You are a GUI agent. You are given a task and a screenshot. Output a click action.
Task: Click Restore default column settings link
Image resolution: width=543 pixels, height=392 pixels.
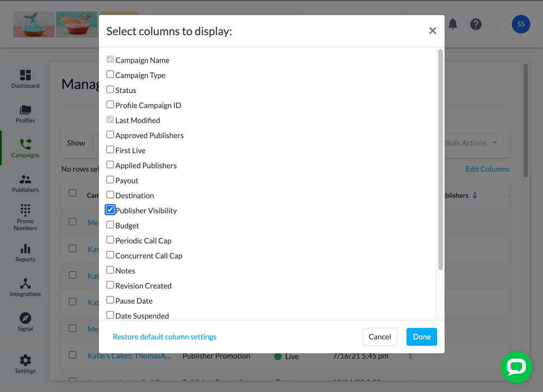click(x=164, y=337)
